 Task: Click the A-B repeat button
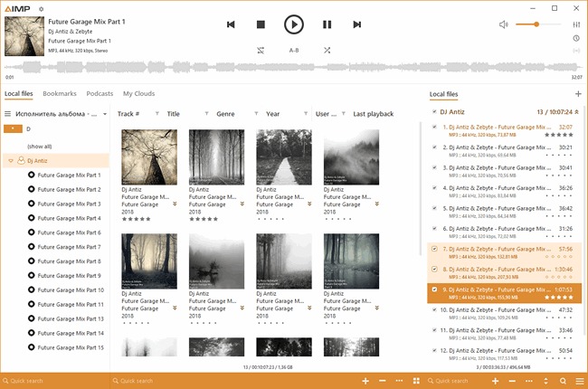293,51
